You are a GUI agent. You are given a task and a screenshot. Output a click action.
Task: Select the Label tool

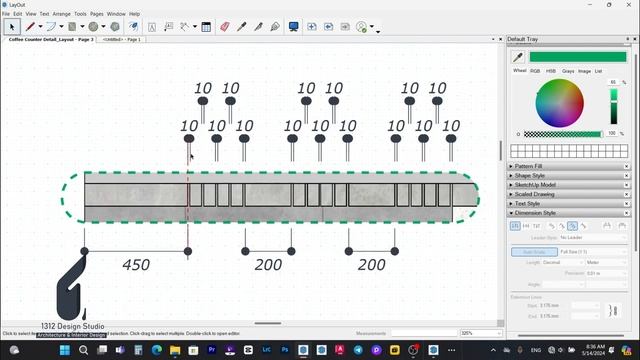[x=168, y=27]
